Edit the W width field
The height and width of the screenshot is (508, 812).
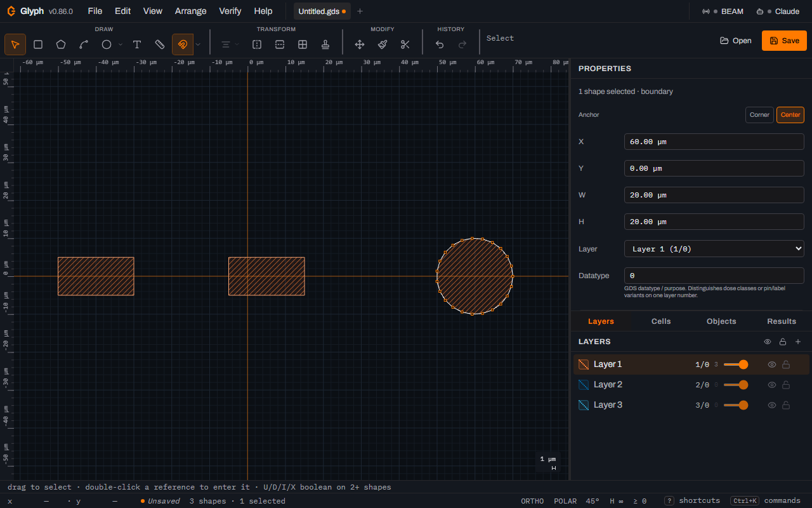(714, 195)
